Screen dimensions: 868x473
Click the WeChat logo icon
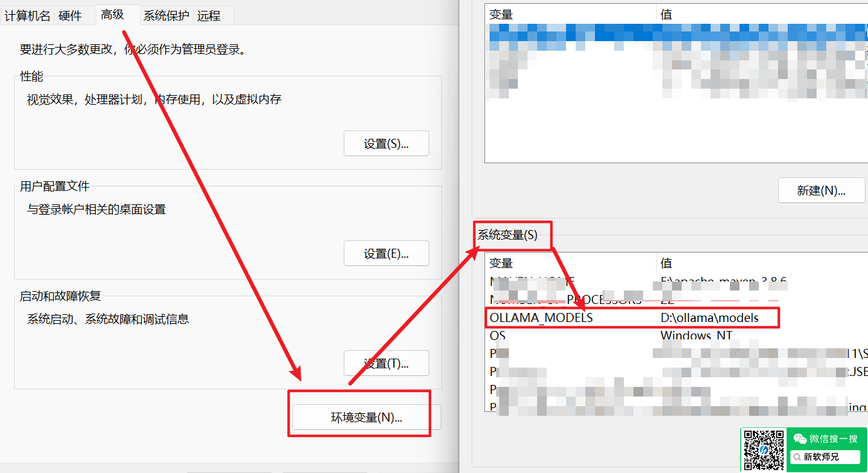(x=799, y=439)
